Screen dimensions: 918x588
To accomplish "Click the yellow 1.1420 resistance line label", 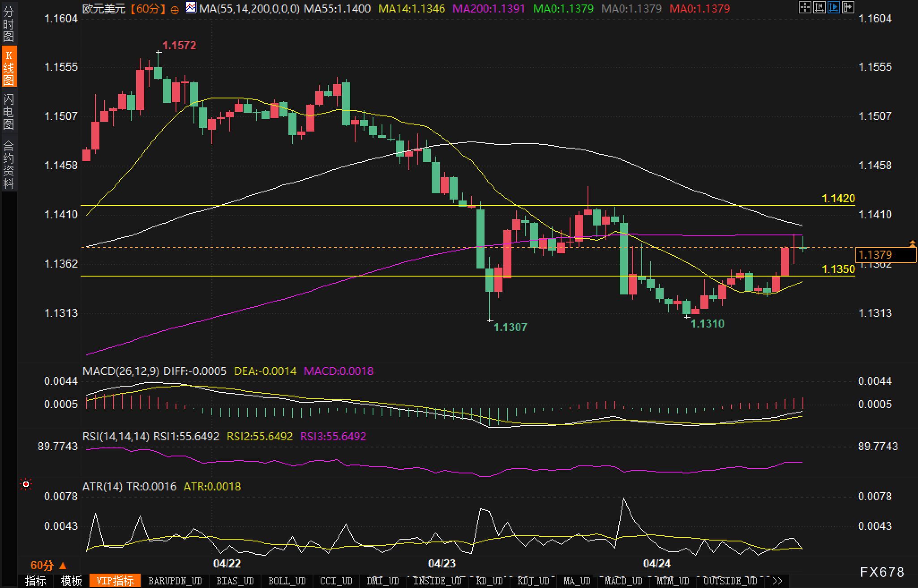I will pos(838,198).
